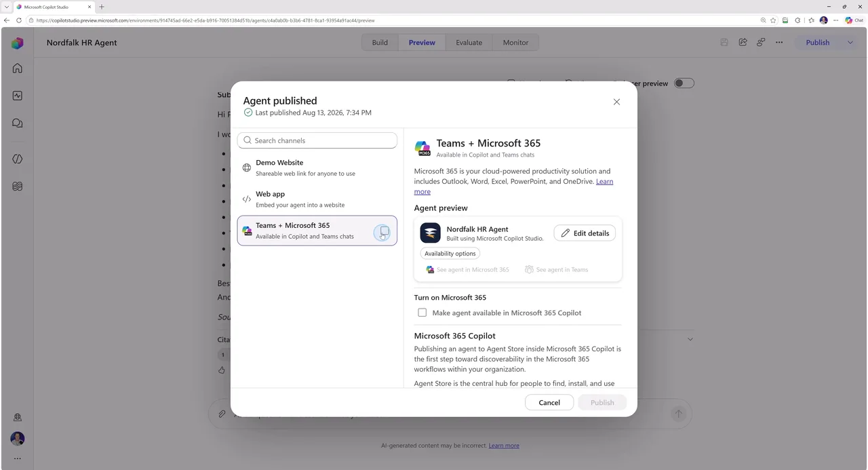868x470 pixels.
Task: Open the header ellipsis more options
Action: pos(779,42)
